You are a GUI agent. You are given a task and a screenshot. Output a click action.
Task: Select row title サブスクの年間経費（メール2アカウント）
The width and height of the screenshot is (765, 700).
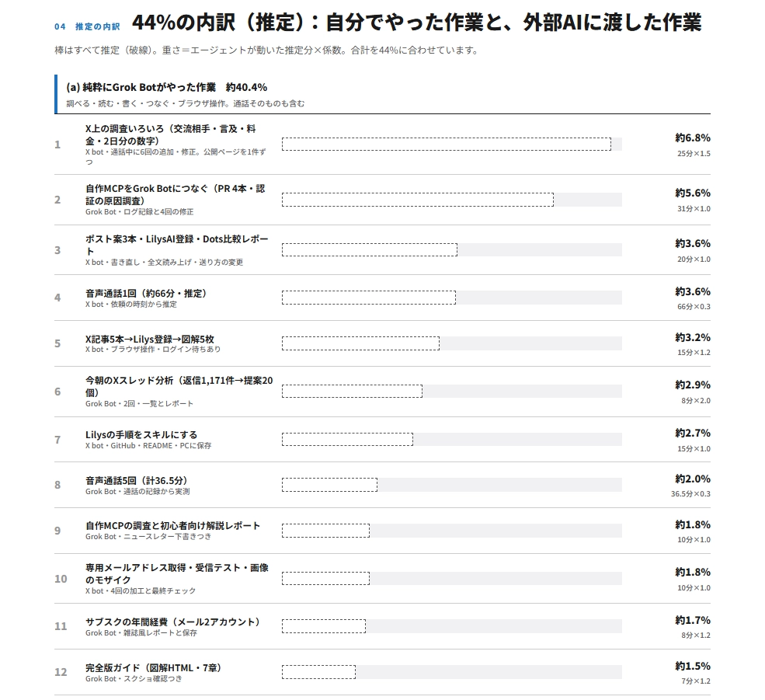pos(173,622)
